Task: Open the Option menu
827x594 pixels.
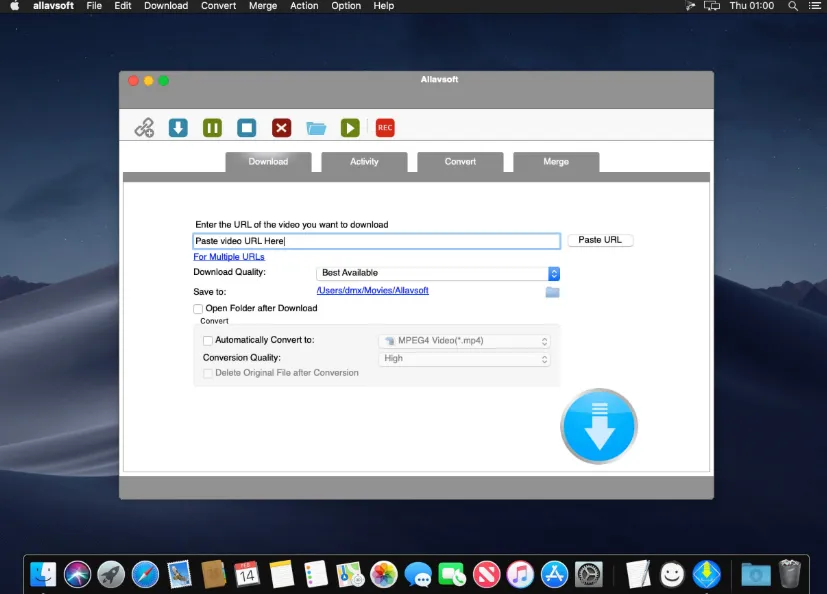Action: 346,6
